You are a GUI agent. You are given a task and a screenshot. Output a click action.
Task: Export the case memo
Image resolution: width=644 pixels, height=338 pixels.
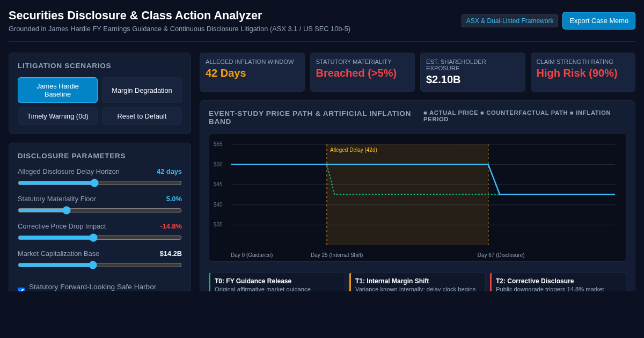tap(598, 20)
